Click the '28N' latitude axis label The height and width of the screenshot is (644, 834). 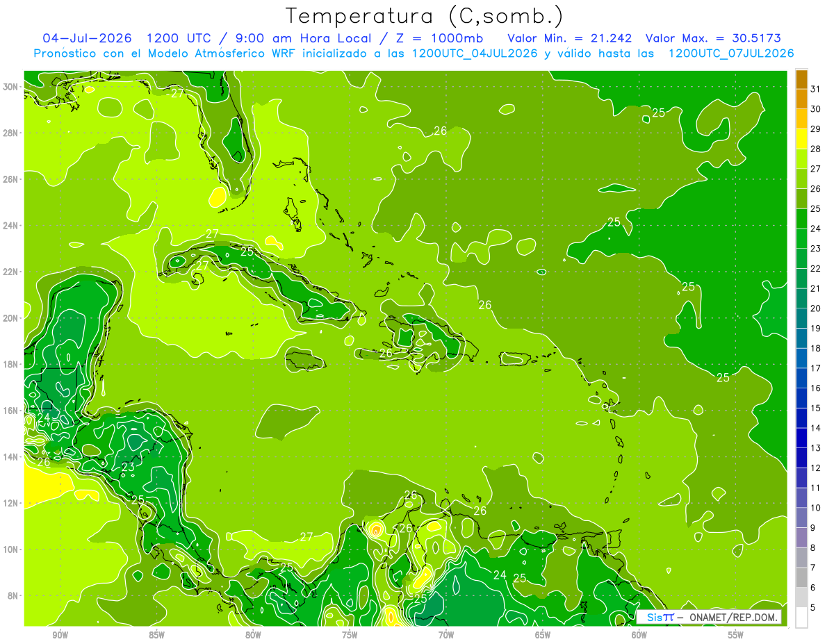pyautogui.click(x=11, y=133)
